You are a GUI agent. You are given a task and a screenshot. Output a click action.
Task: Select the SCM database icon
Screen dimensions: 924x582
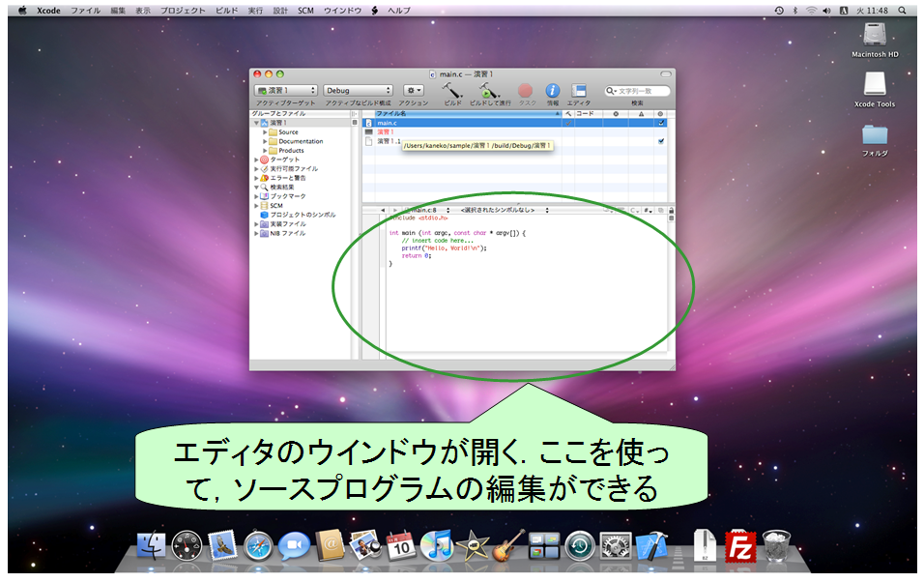click(x=265, y=206)
